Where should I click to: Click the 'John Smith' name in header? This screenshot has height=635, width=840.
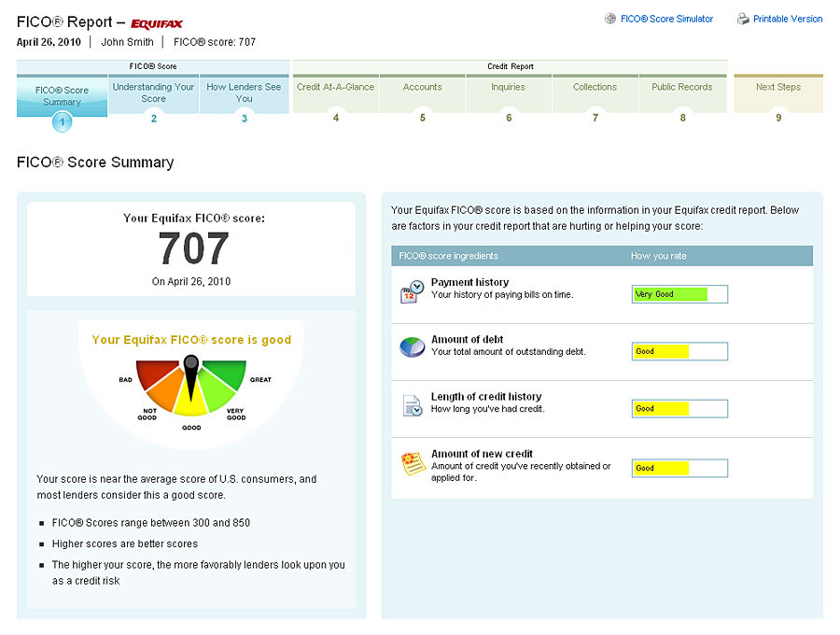[x=128, y=42]
